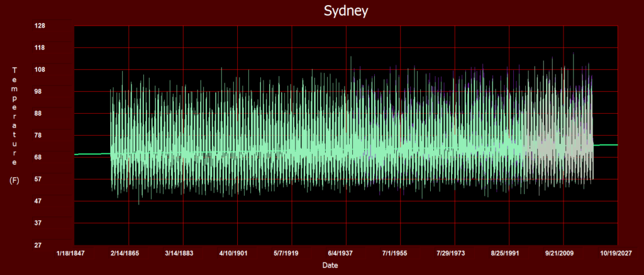Click the vertical Temperature axis label
Viewport: 644px width, 275px height.
tap(14, 116)
